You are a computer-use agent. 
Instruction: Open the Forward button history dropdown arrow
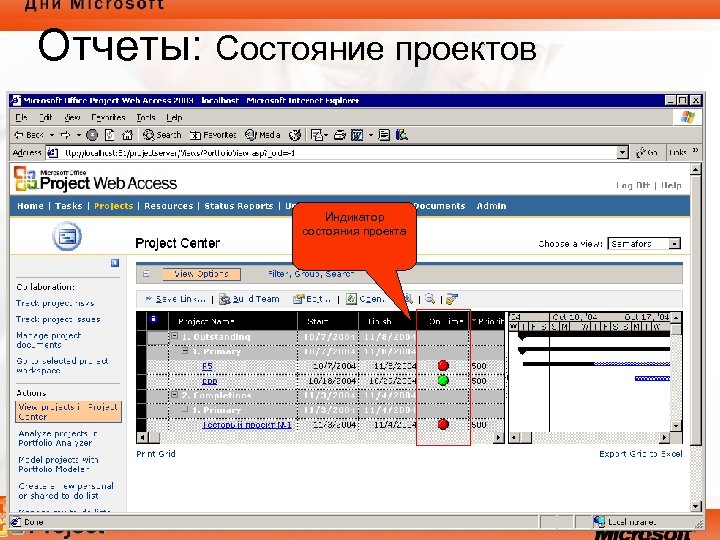pos(79,135)
